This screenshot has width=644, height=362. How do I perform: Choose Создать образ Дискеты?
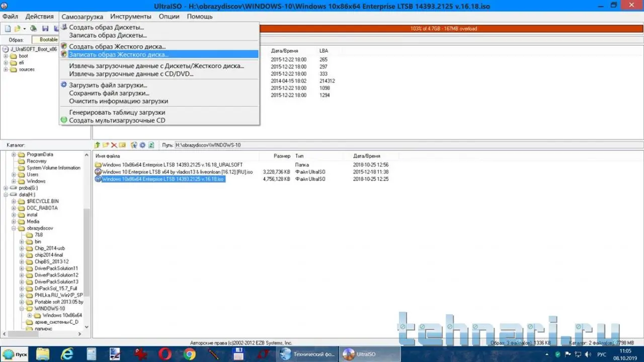pyautogui.click(x=159, y=27)
